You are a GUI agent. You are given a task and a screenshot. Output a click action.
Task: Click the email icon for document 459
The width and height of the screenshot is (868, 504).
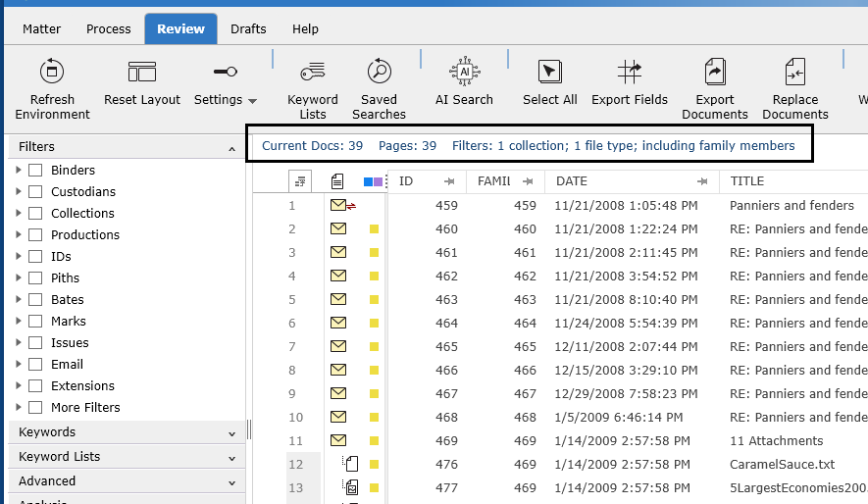338,205
